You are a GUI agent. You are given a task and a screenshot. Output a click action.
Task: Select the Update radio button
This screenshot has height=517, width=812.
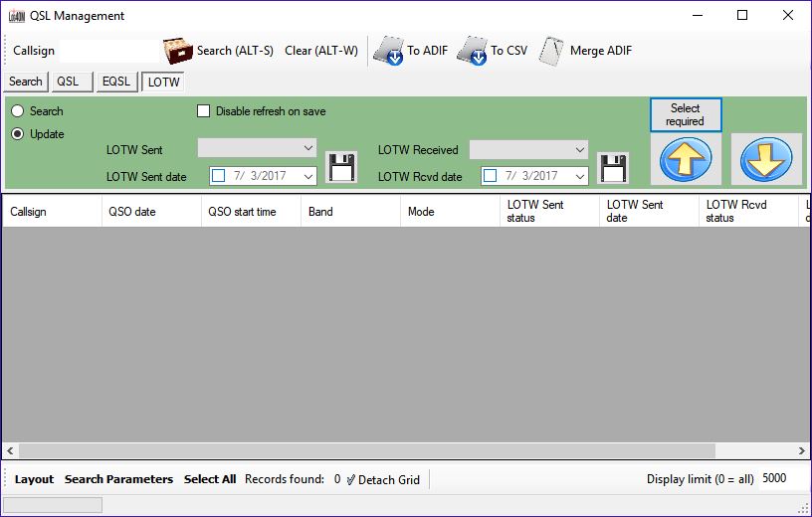18,134
